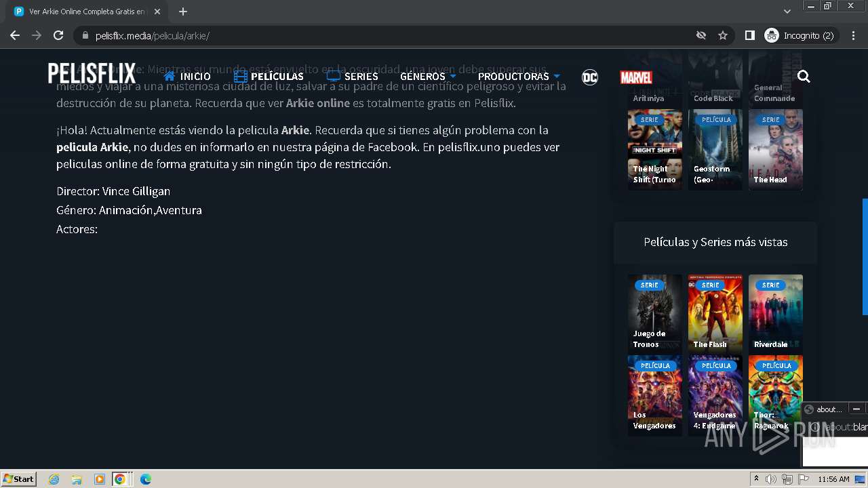Click the system tray volume icon
This screenshot has height=488, width=868.
pos(771,479)
